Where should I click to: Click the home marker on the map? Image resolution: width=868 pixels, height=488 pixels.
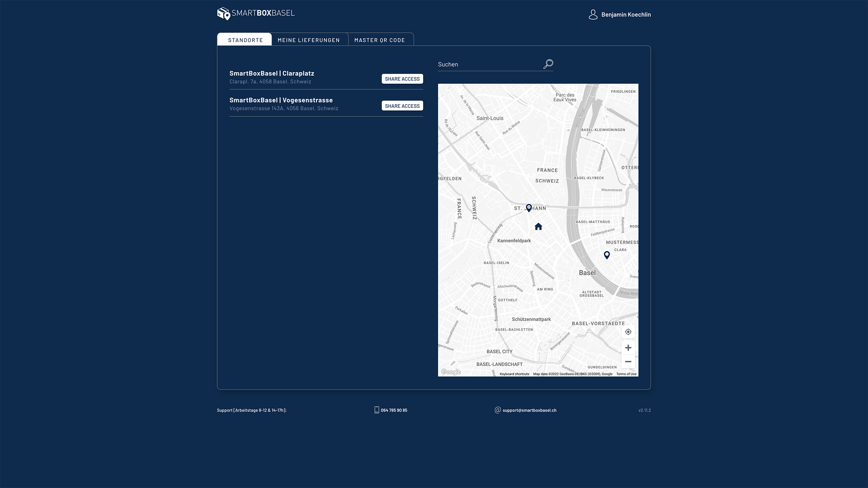click(538, 226)
